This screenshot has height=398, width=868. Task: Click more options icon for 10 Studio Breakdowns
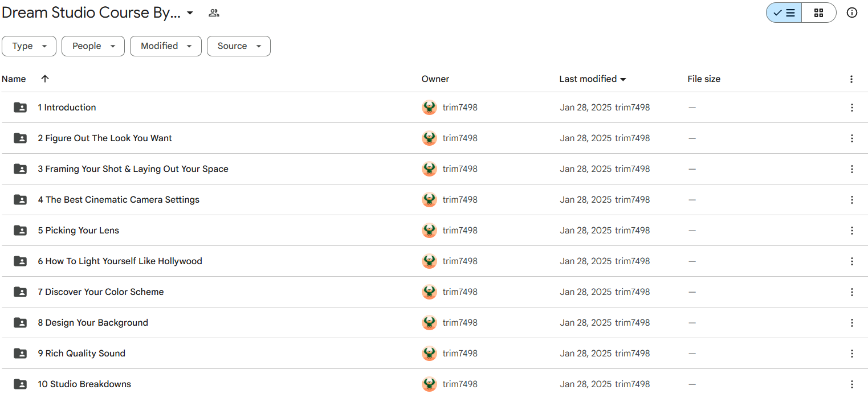[851, 384]
